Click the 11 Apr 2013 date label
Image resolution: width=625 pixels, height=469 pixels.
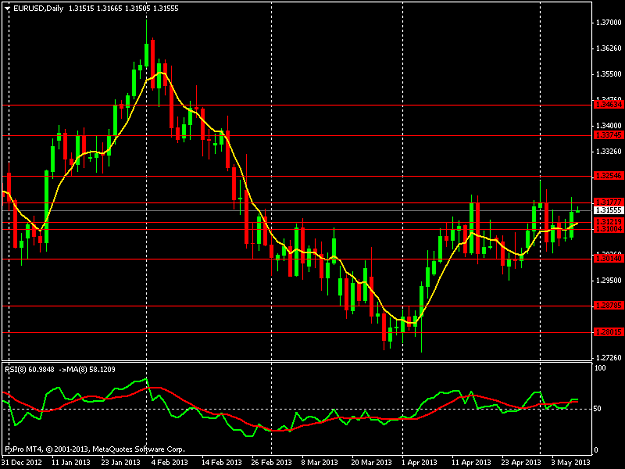(x=471, y=463)
